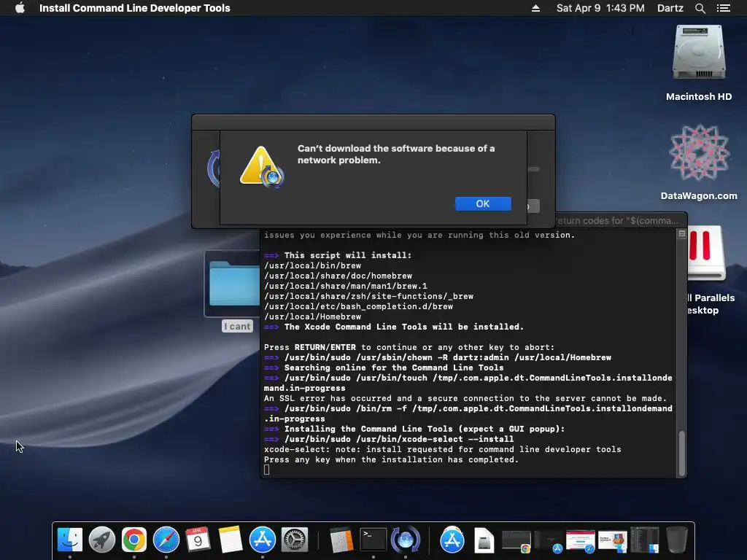Image resolution: width=747 pixels, height=560 pixels.
Task: Click '/usr/local/etc/bash_completion.d/brew' line
Action: 358,306
